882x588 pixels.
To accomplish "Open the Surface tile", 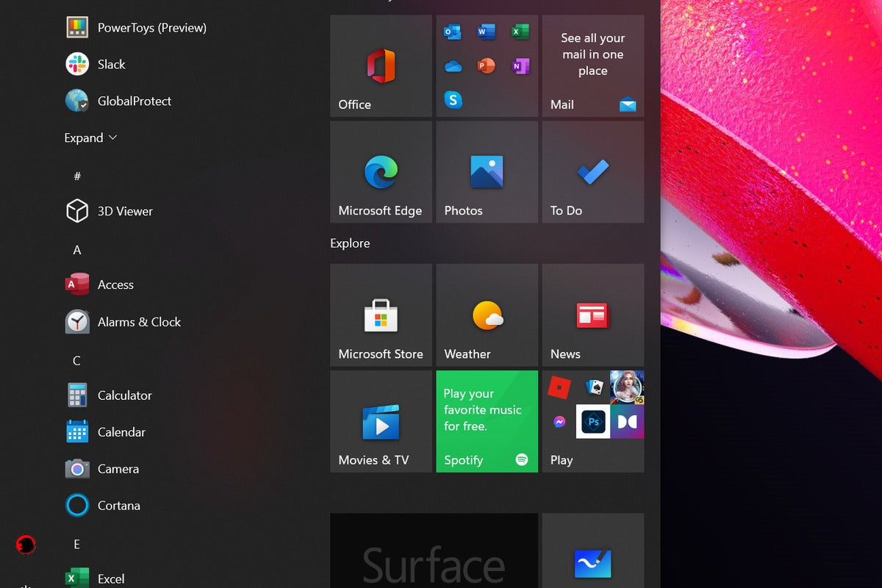I will click(x=434, y=551).
